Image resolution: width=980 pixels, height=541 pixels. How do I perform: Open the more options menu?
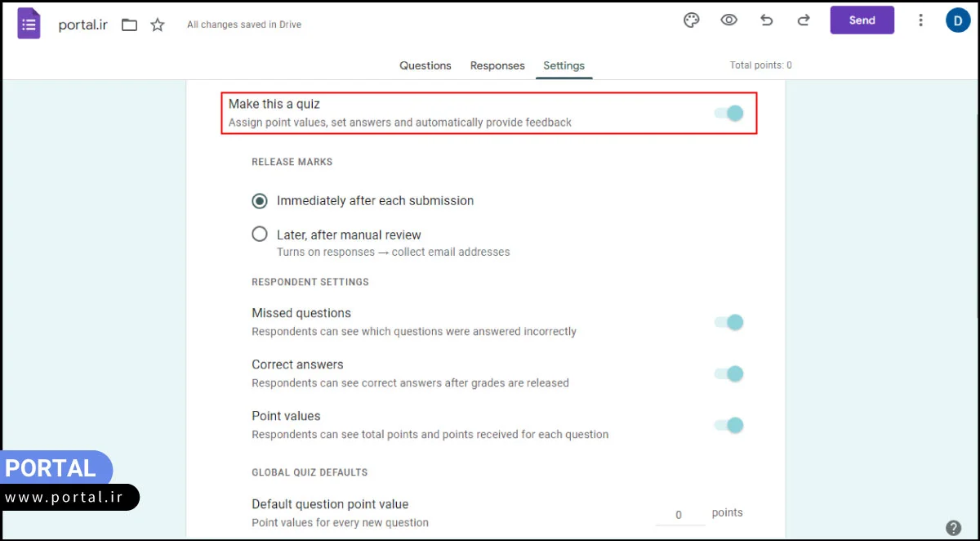tap(921, 20)
